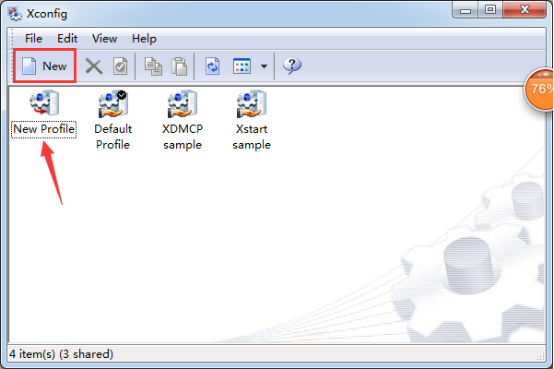
Task: Open the File menu
Action: pyautogui.click(x=34, y=38)
